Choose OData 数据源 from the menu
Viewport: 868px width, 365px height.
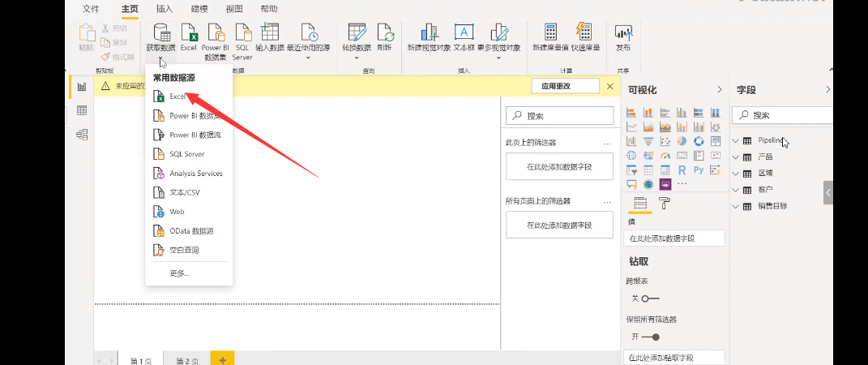[188, 231]
